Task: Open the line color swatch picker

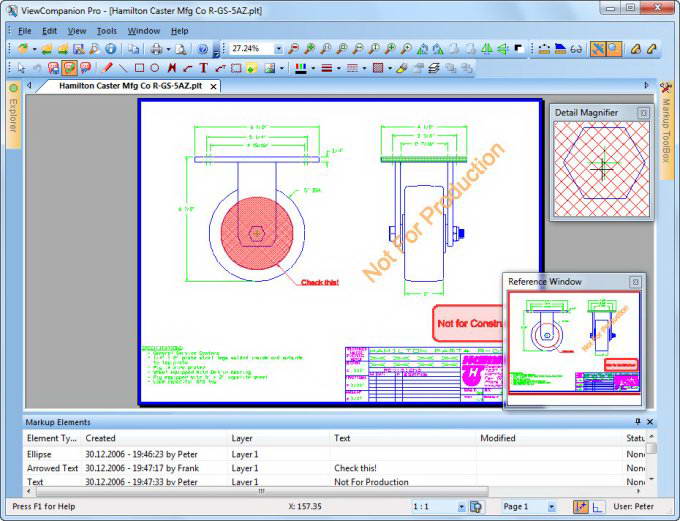Action: [302, 68]
